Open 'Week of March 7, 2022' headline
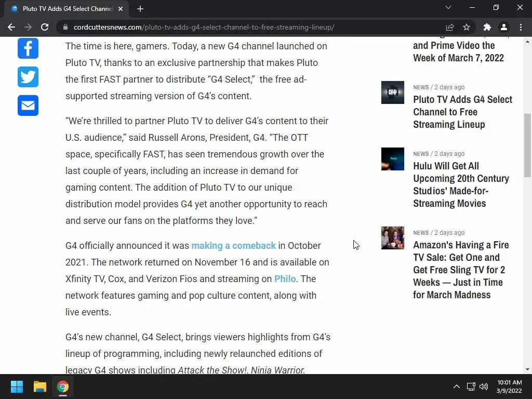The image size is (532, 399). [458, 51]
